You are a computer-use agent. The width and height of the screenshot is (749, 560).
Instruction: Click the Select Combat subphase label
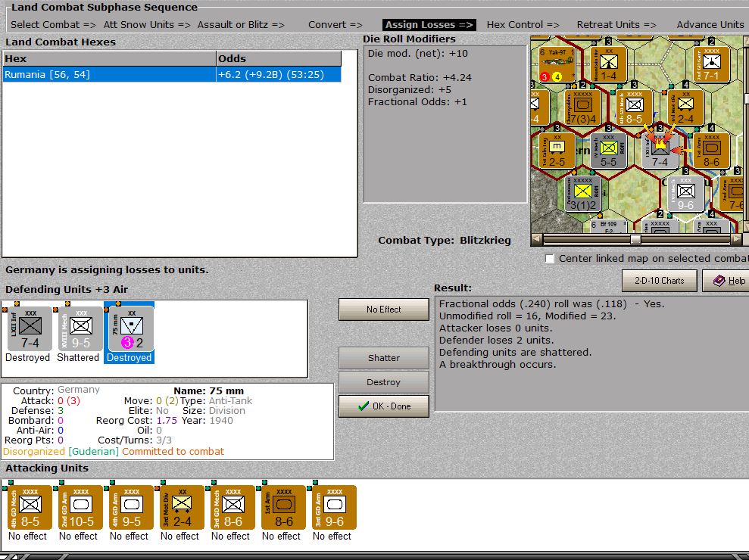[53, 25]
